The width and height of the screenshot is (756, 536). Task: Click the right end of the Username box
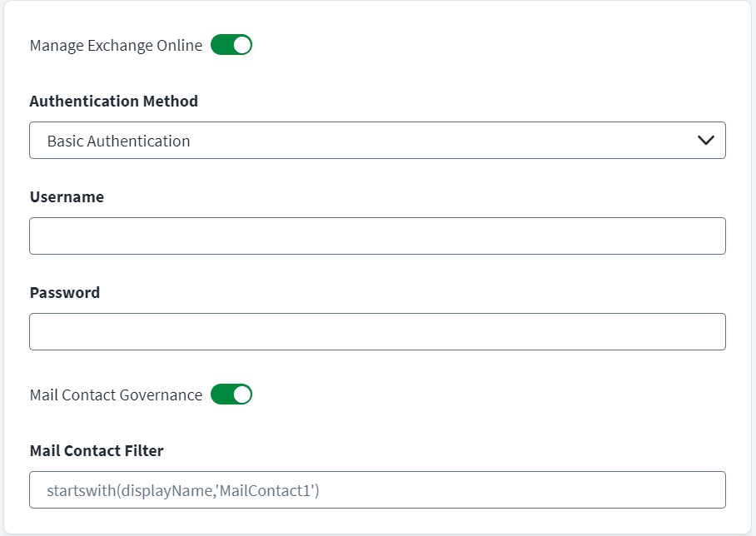(714, 236)
